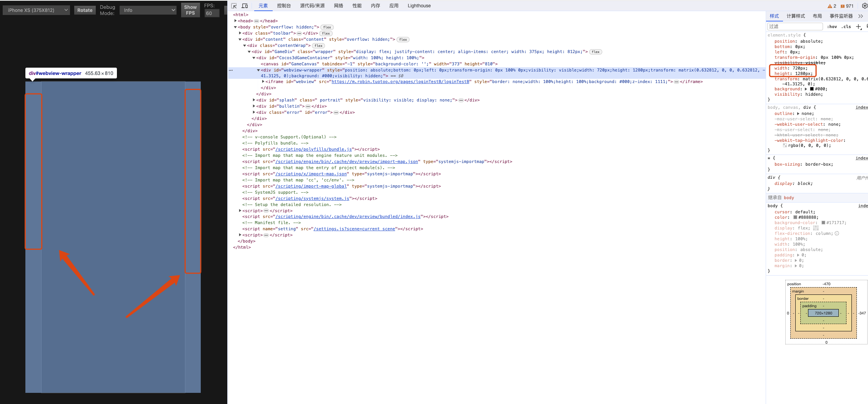Expand the outline property triangle
This screenshot has height=404, width=868.
click(x=798, y=113)
